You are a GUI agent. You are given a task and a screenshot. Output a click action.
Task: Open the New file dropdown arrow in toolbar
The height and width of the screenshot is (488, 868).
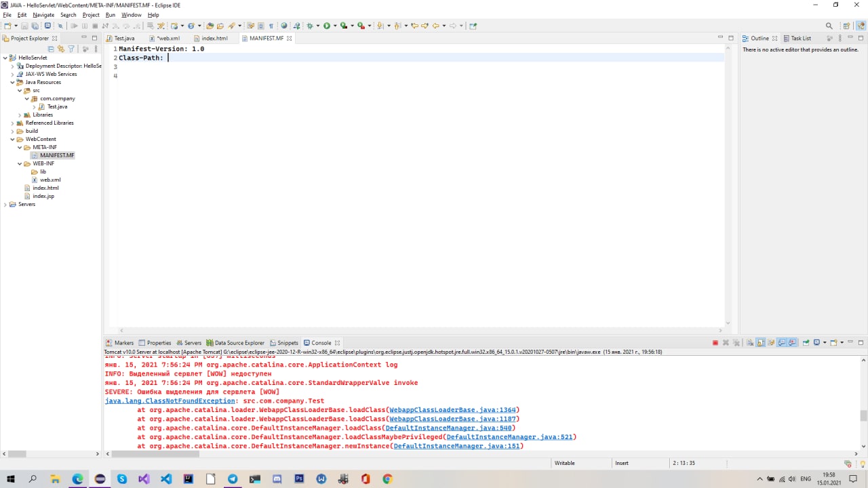point(16,26)
